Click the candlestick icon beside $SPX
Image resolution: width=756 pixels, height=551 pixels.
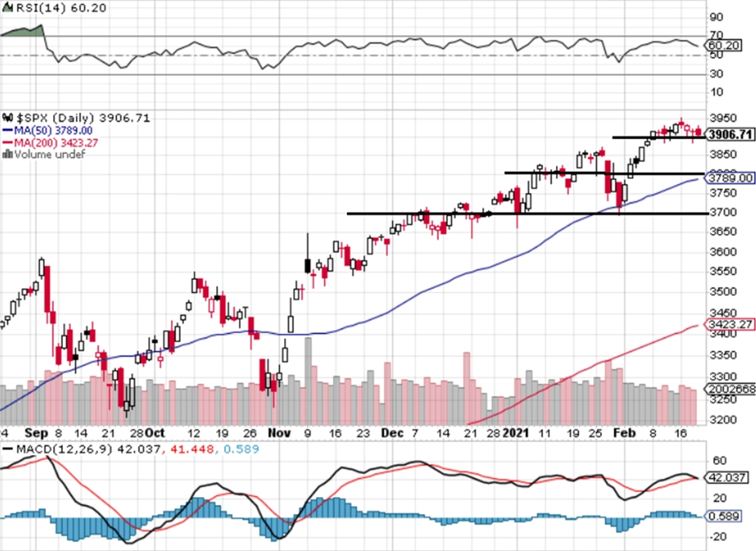(x=8, y=118)
